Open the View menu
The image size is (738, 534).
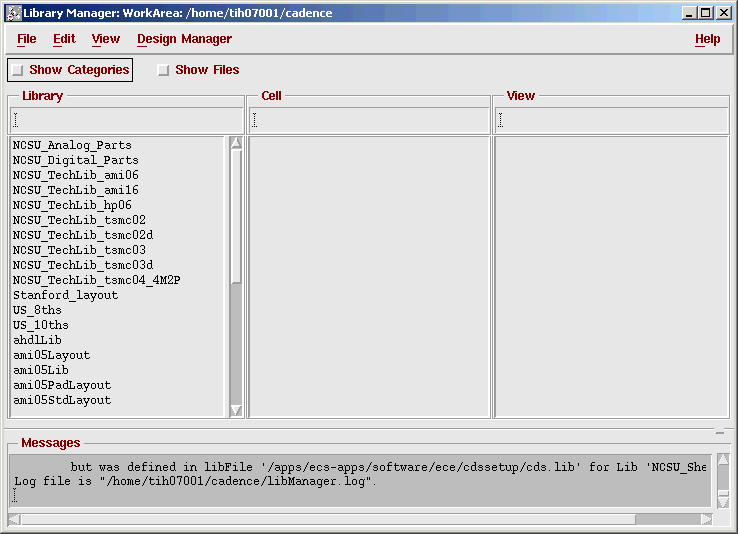point(105,39)
